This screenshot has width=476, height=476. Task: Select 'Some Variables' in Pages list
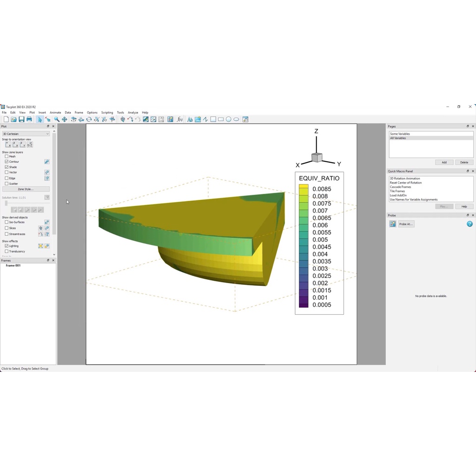pyautogui.click(x=400, y=134)
